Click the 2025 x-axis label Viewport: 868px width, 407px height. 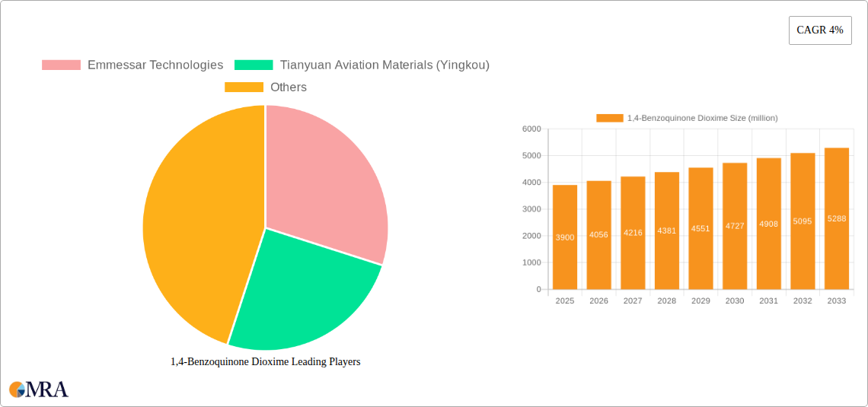click(565, 300)
